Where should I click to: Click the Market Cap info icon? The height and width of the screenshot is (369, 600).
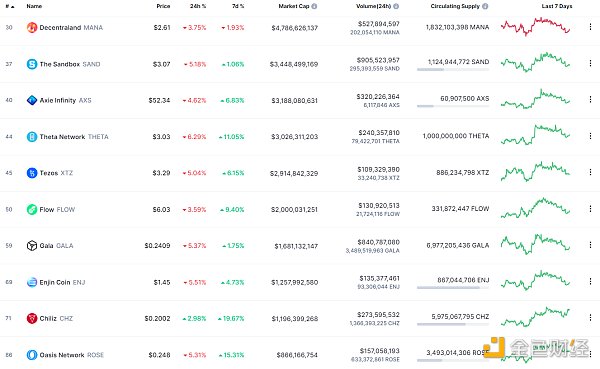314,6
